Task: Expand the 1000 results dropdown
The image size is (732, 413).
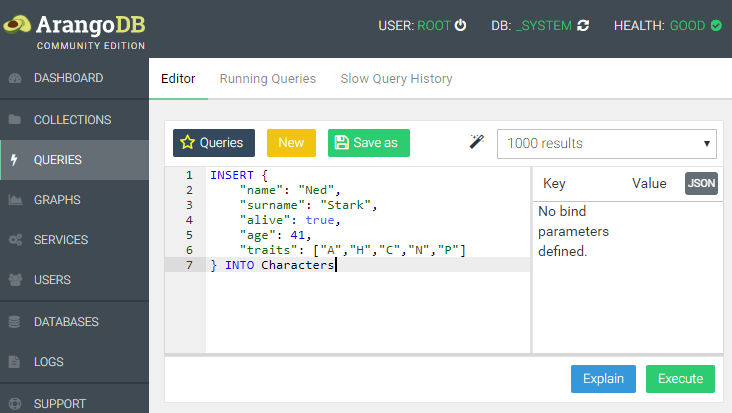Action: click(607, 143)
